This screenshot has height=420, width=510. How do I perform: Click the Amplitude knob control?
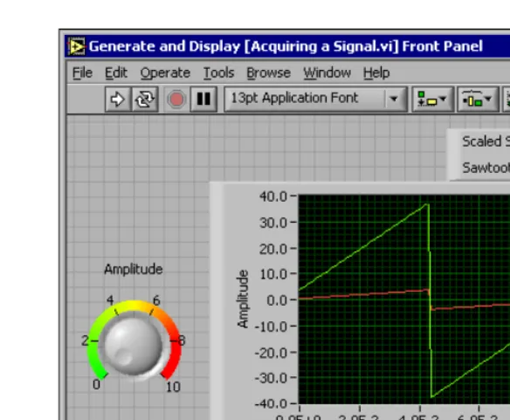134,346
